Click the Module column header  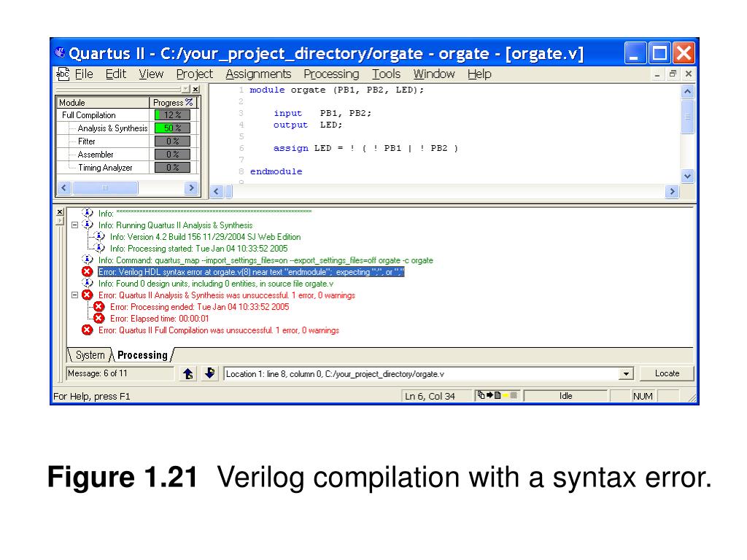pyautogui.click(x=103, y=102)
